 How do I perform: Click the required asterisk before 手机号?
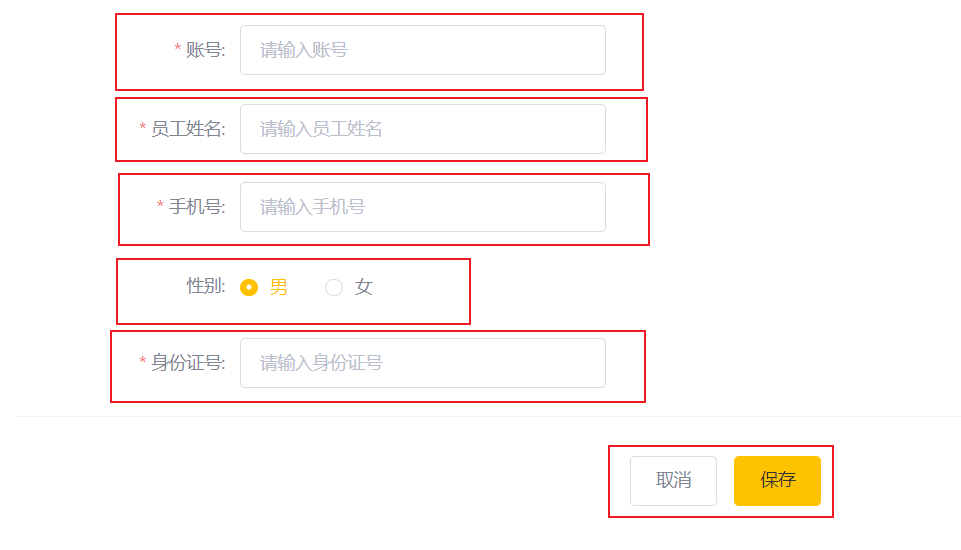pos(160,205)
